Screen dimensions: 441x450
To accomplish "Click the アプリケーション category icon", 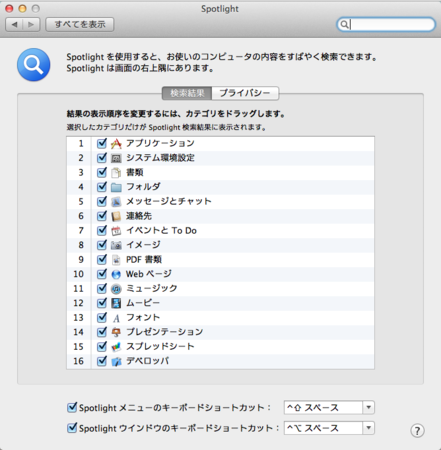I will pos(116,144).
